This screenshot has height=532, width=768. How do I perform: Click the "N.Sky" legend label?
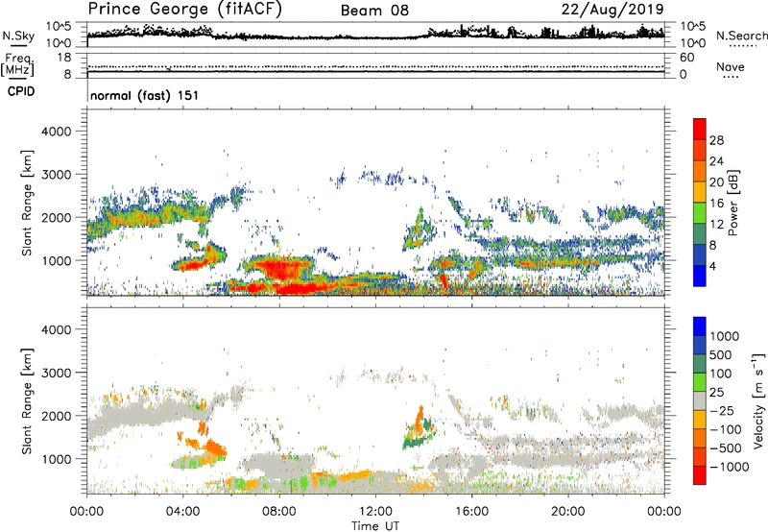[x=18, y=36]
